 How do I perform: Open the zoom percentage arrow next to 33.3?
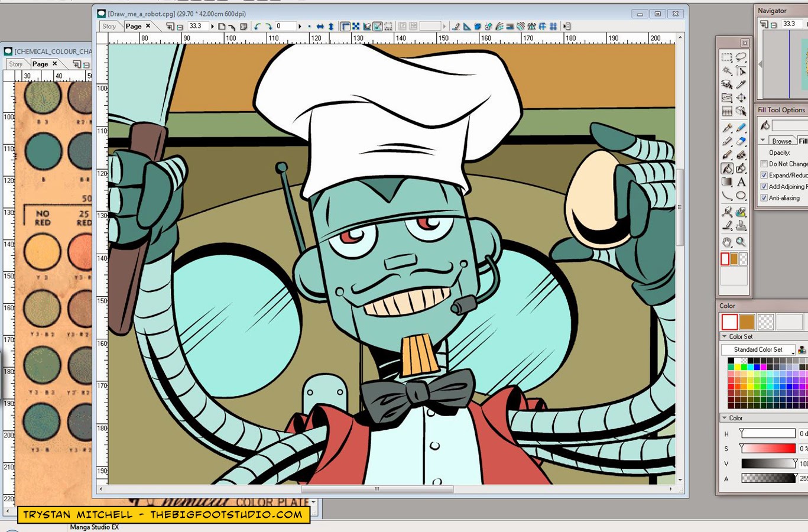click(x=212, y=26)
